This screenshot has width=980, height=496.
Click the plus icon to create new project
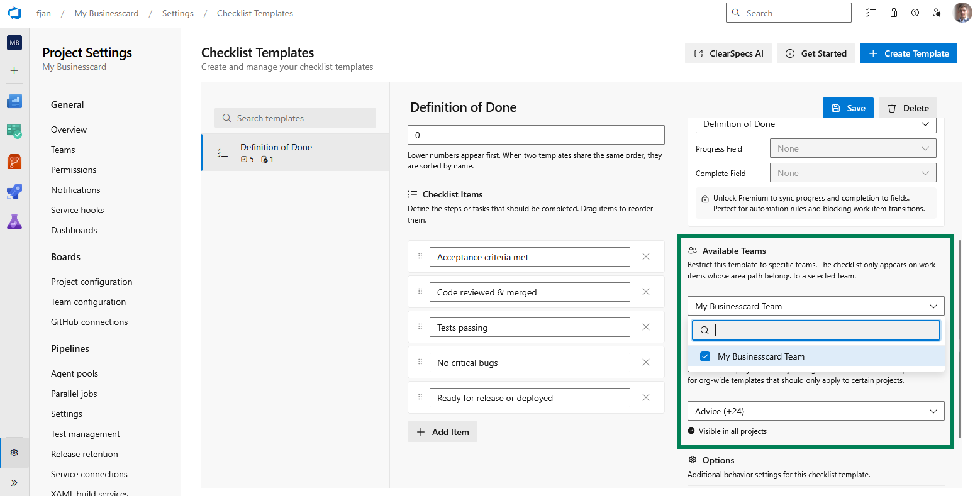click(x=14, y=70)
